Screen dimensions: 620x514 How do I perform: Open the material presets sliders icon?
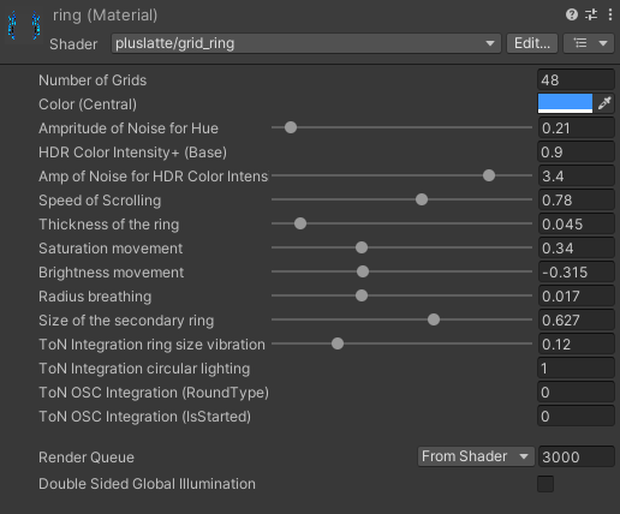tap(592, 15)
